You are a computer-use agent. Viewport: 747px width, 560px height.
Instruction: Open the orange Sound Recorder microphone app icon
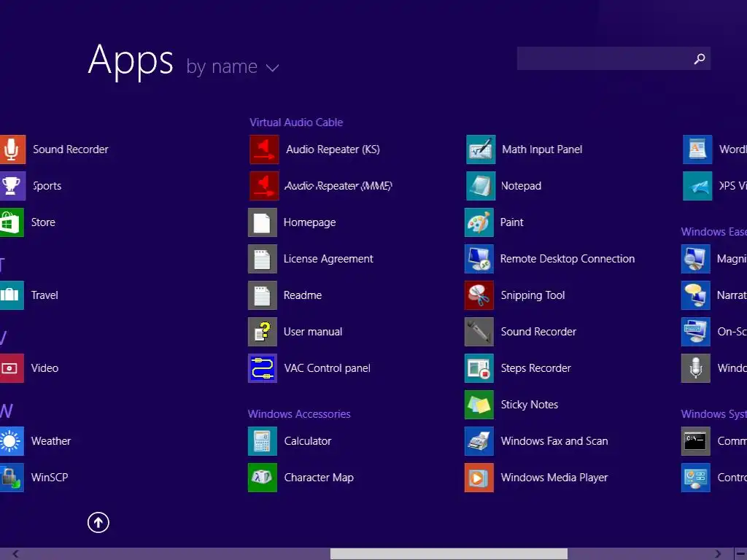(12, 149)
